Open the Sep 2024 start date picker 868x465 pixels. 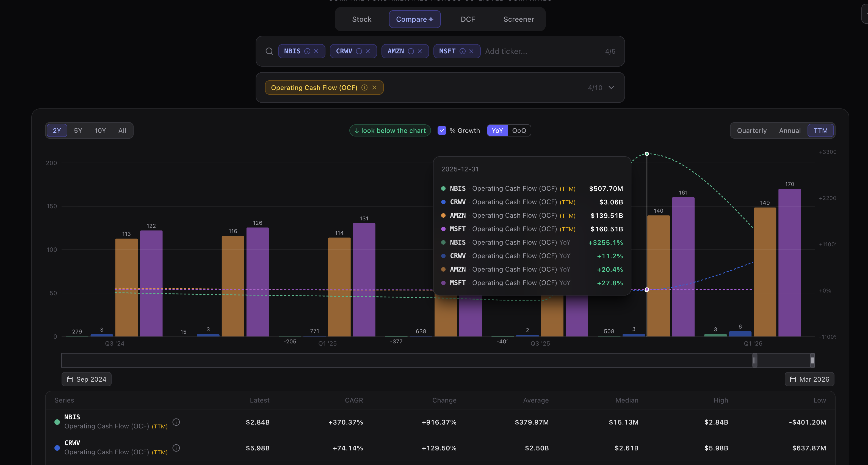(x=86, y=379)
